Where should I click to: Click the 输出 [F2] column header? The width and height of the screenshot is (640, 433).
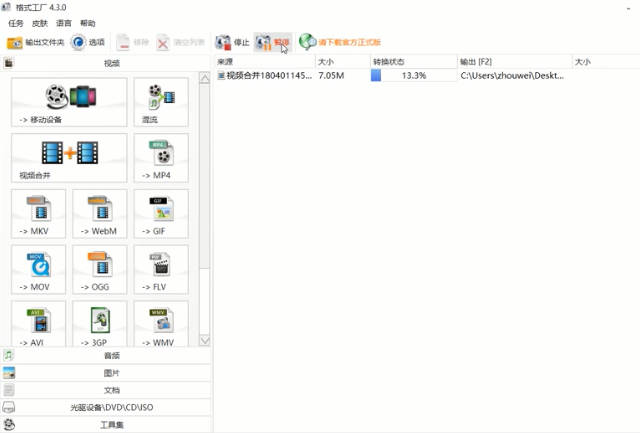pyautogui.click(x=515, y=62)
